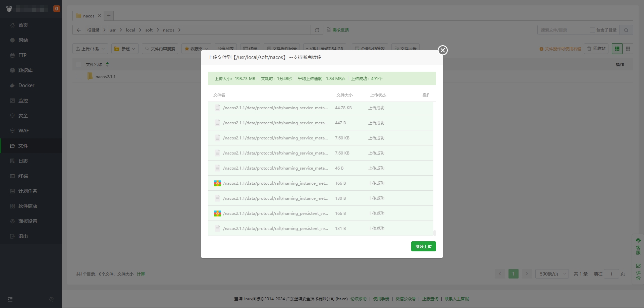Switch to list view icon
The height and width of the screenshot is (308, 644).
pyautogui.click(x=617, y=49)
